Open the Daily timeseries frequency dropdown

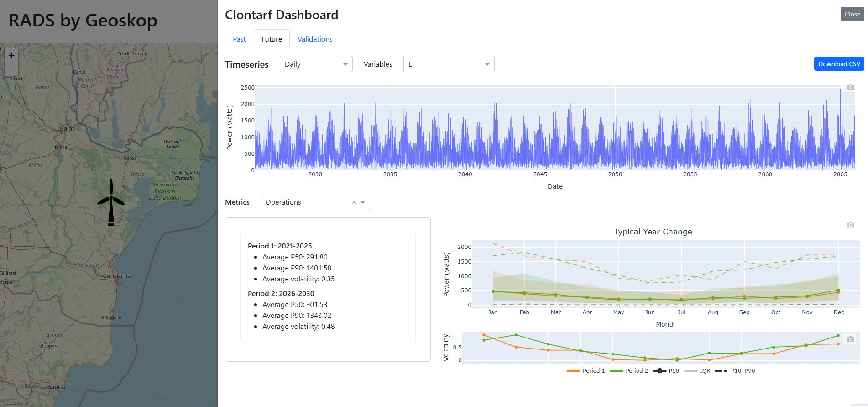316,64
